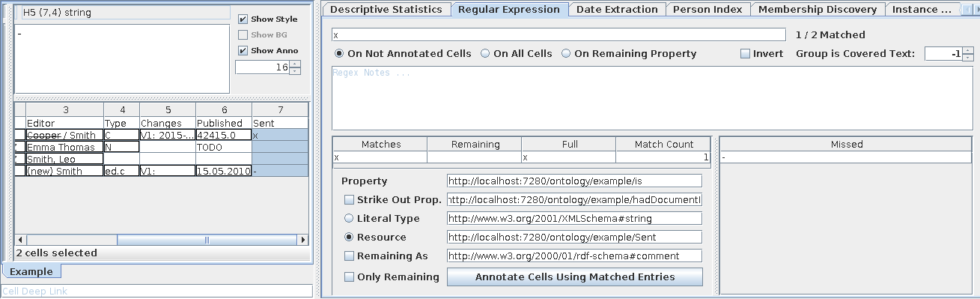Screen dimensions: 980x299
Task: Open the Membership Discovery tab
Action: [818, 10]
